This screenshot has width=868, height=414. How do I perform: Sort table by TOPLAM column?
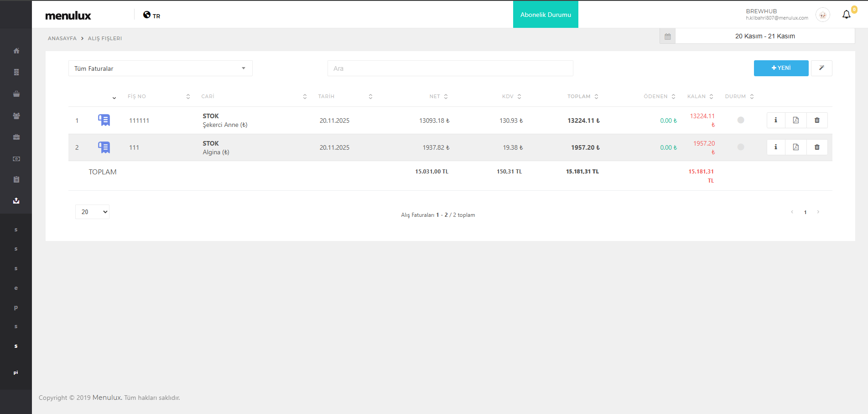click(582, 96)
